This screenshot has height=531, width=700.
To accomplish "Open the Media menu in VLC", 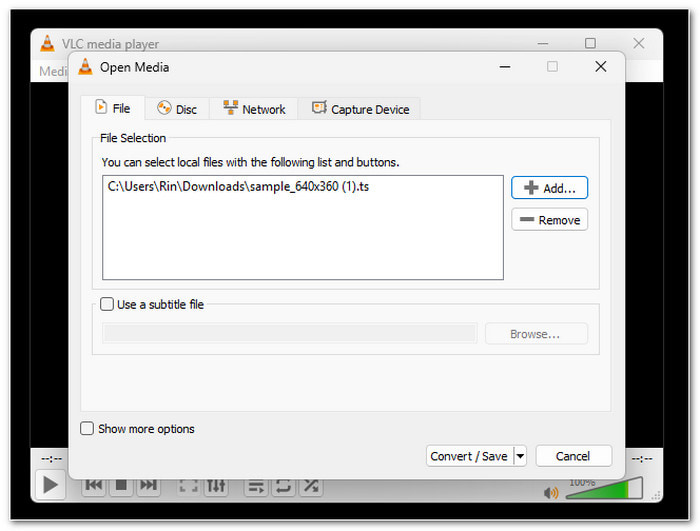I will click(x=53, y=71).
